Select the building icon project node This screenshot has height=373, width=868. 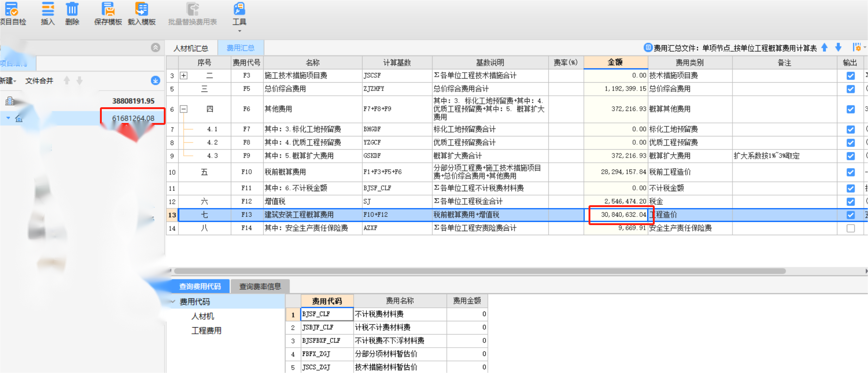tap(10, 101)
